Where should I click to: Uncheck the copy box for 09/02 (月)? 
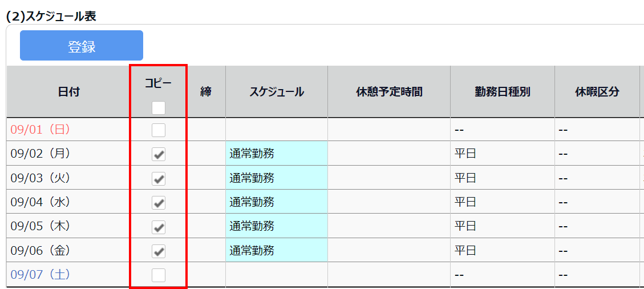coord(159,154)
